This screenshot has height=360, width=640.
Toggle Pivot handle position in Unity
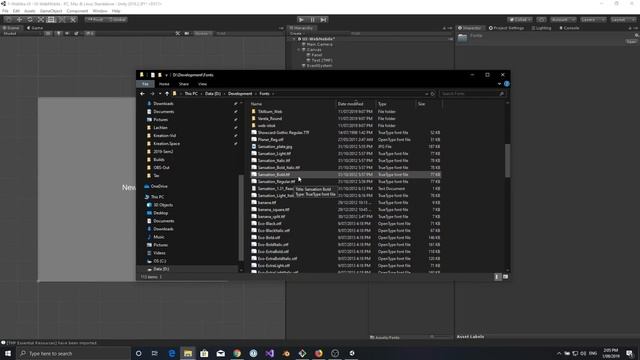(x=96, y=20)
